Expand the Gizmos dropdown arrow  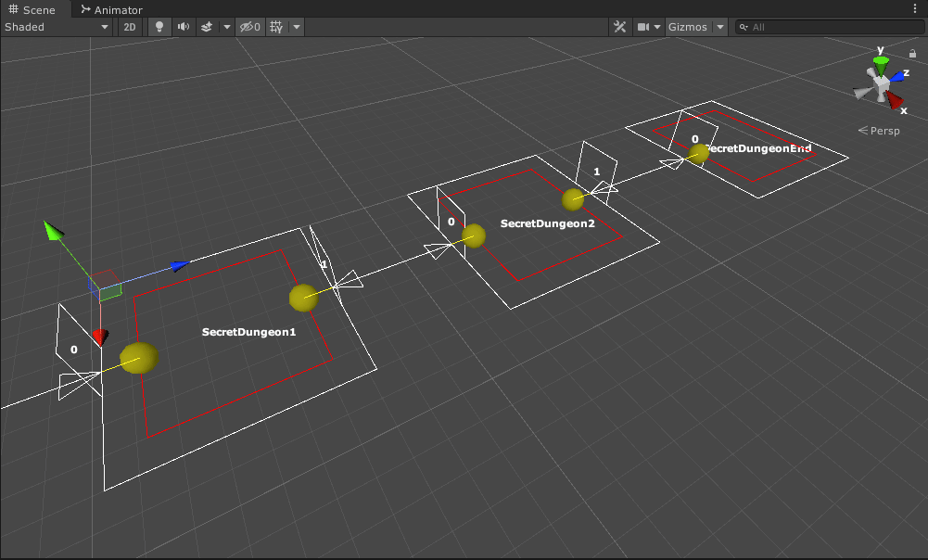tap(720, 27)
